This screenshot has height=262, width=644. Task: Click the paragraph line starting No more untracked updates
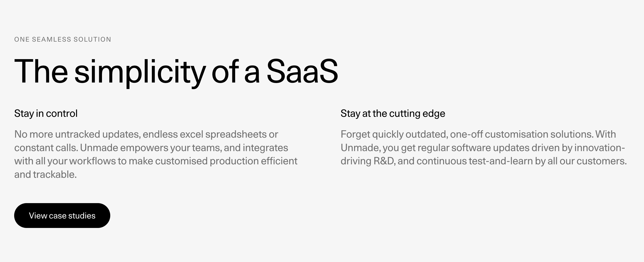pyautogui.click(x=146, y=135)
